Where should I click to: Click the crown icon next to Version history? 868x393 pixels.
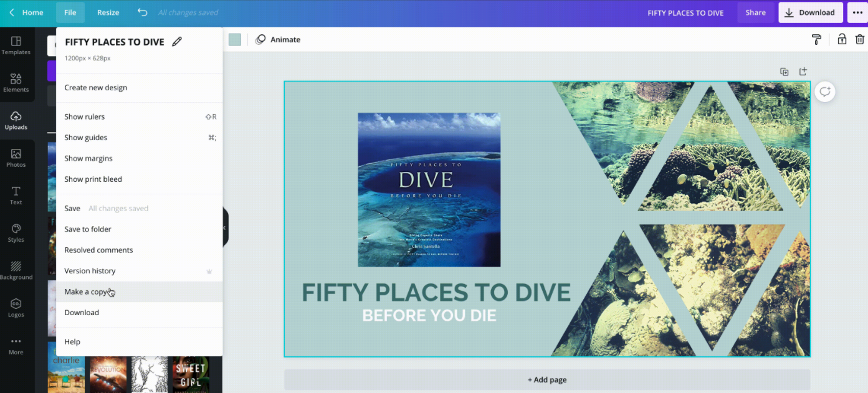pos(209,272)
